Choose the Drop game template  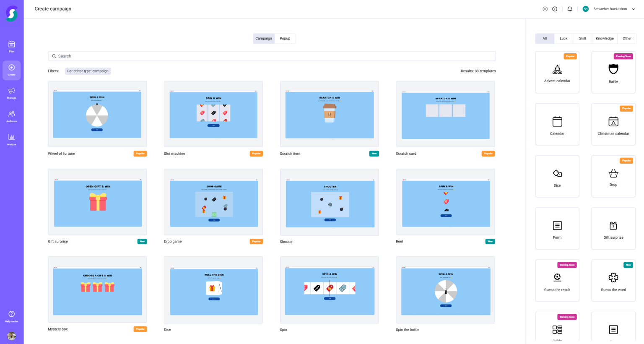(213, 202)
